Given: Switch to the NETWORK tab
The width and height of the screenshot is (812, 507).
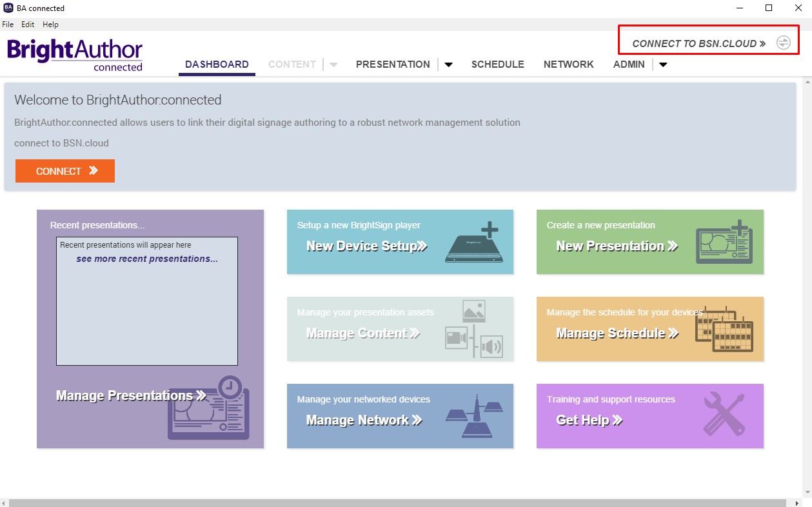Looking at the screenshot, I should coord(569,65).
